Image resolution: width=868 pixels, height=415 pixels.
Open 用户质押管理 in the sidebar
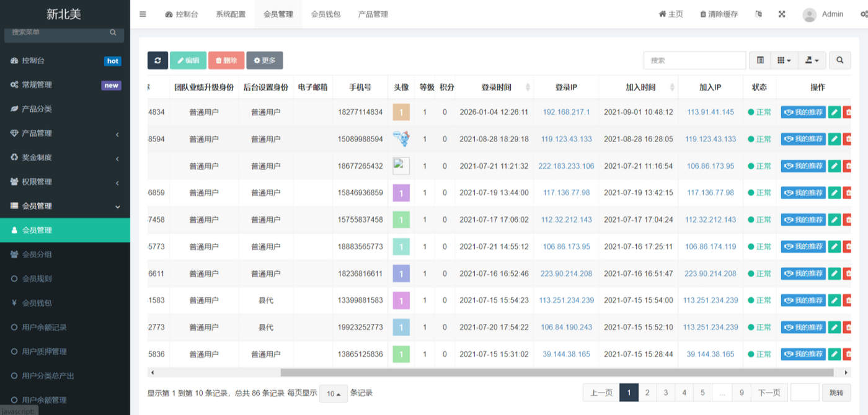click(x=65, y=351)
